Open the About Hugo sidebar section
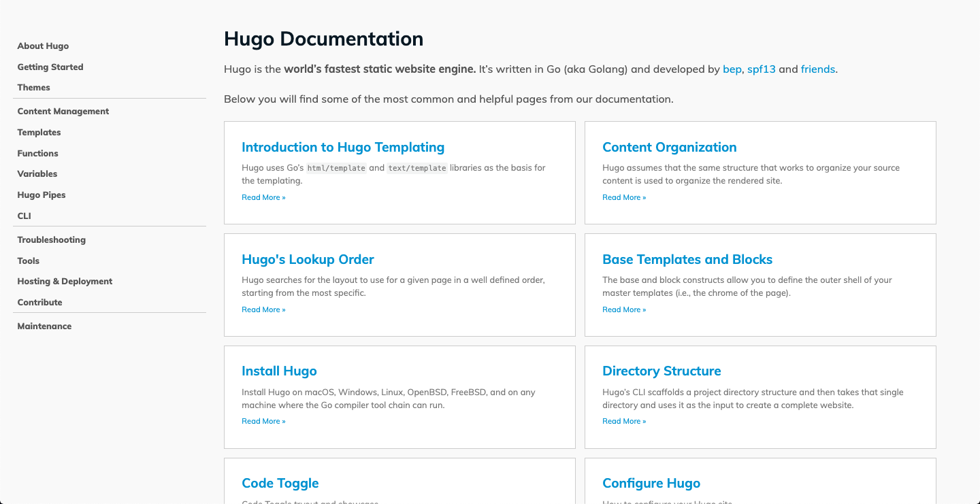The width and height of the screenshot is (980, 504). point(43,46)
